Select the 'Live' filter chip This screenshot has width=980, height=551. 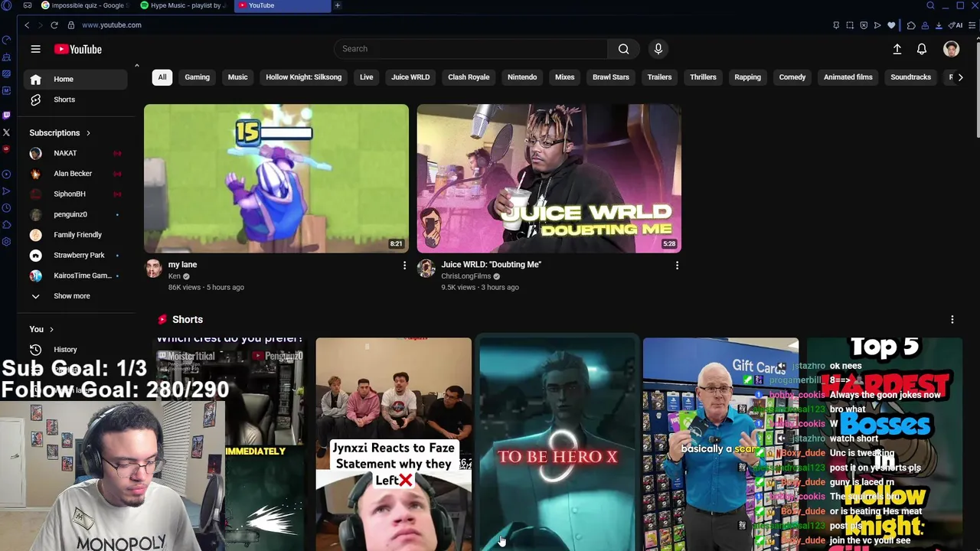pos(366,77)
